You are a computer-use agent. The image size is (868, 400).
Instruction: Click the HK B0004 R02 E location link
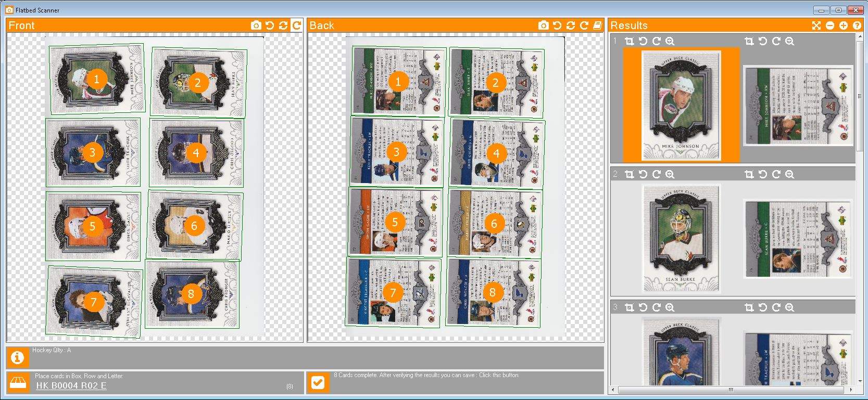point(71,385)
